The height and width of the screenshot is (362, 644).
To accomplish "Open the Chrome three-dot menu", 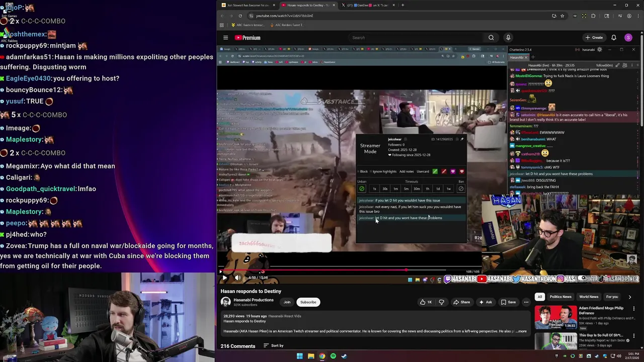I will 638,16.
